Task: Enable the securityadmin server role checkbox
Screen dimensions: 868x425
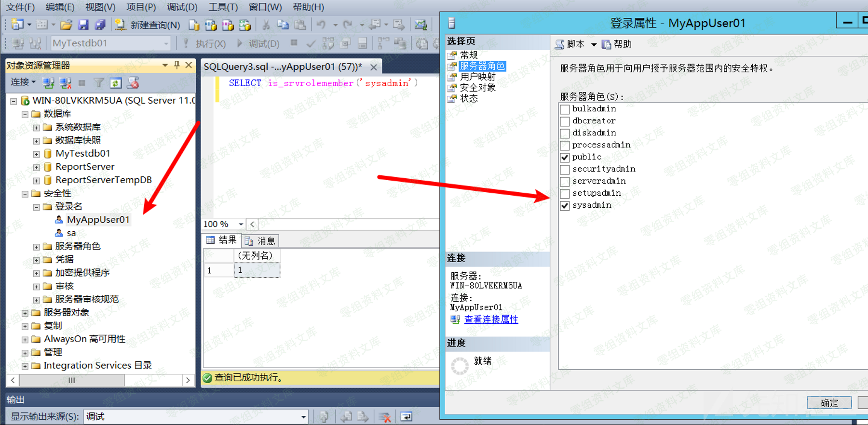Action: coord(565,170)
